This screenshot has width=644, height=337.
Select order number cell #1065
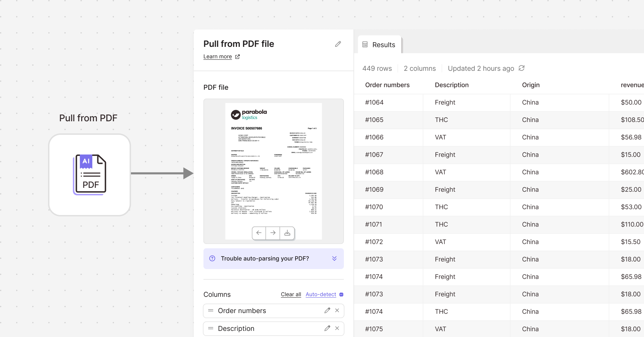click(x=389, y=120)
